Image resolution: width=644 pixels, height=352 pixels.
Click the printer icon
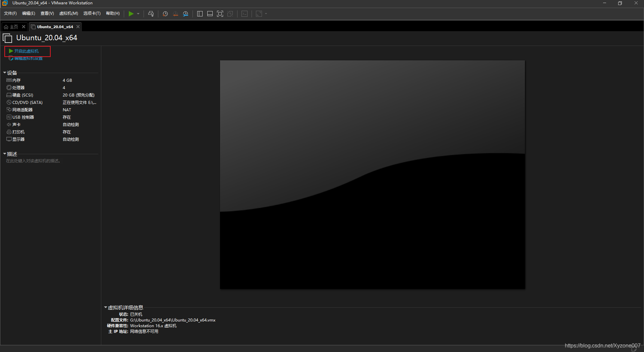(x=9, y=132)
